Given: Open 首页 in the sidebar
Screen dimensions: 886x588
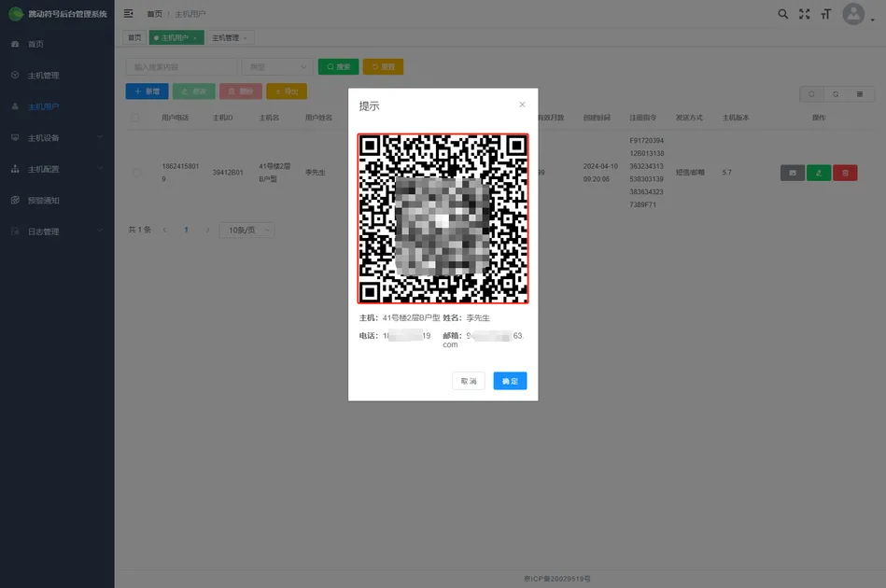Looking at the screenshot, I should (57, 44).
